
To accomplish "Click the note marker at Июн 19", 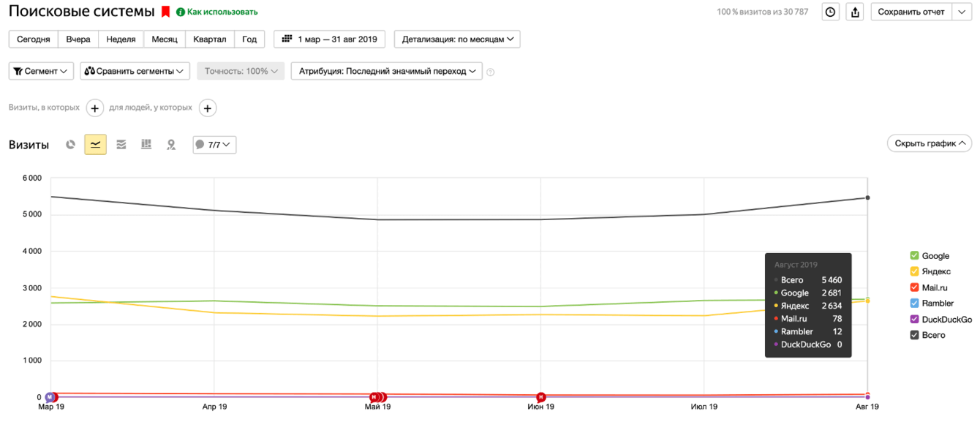I will pos(541,397).
